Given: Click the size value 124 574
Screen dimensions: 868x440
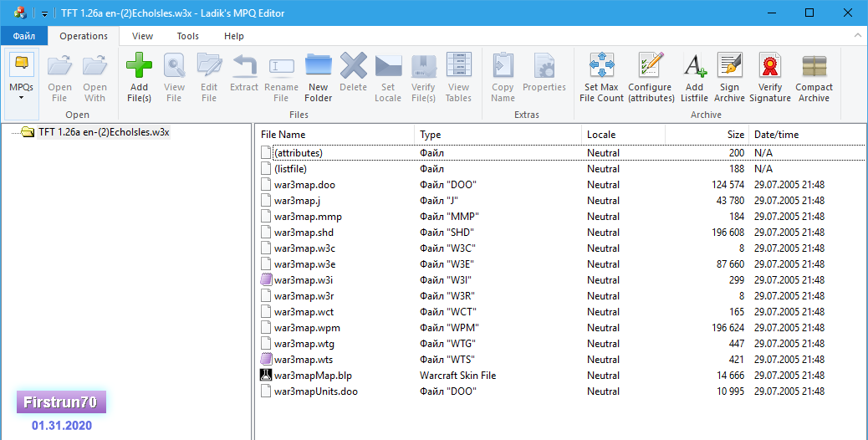Looking at the screenshot, I should tap(728, 185).
